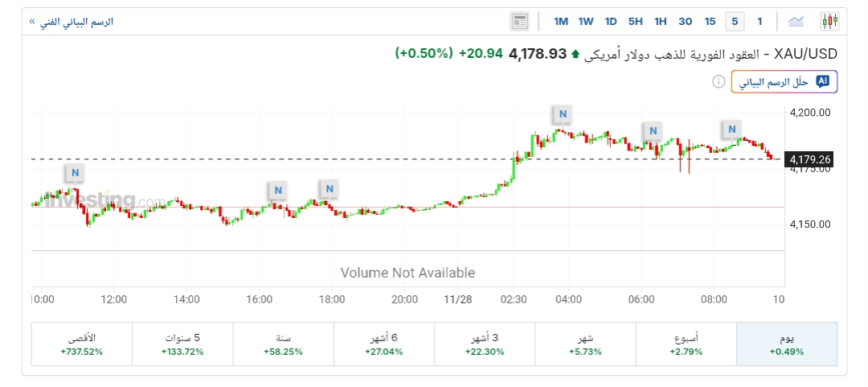Screen dimensions: 868x387
Task: Open the news marker near 06:20
Action: pyautogui.click(x=653, y=130)
